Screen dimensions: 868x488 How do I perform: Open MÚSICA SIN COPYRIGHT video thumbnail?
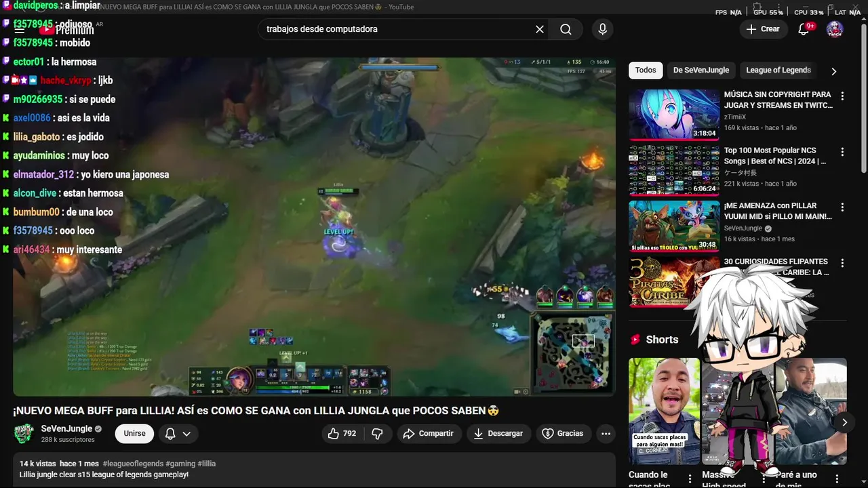674,115
